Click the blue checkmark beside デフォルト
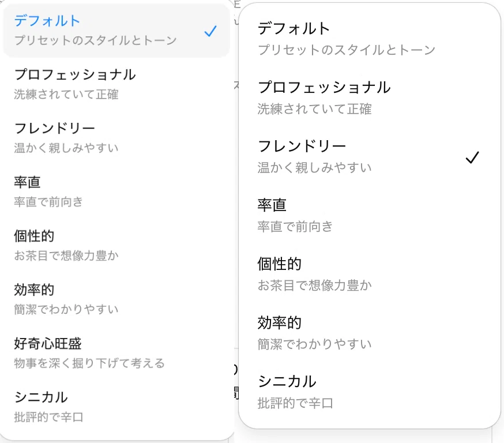504x443 pixels. (x=210, y=31)
